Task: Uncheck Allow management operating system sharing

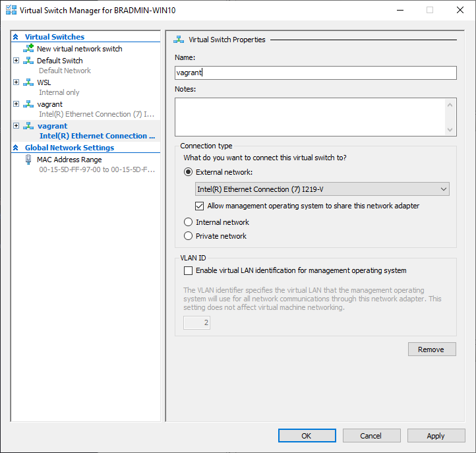Action: 200,206
